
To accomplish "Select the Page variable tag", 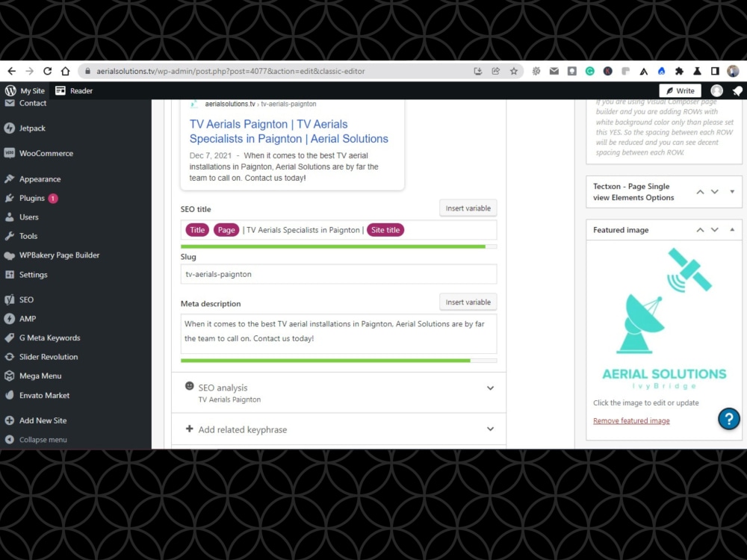I will pyautogui.click(x=226, y=230).
